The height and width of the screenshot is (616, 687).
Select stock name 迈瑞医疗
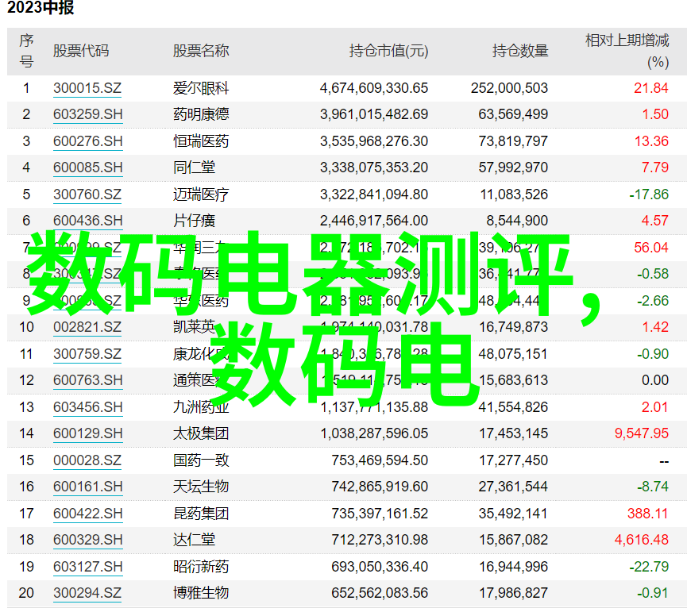pyautogui.click(x=201, y=194)
